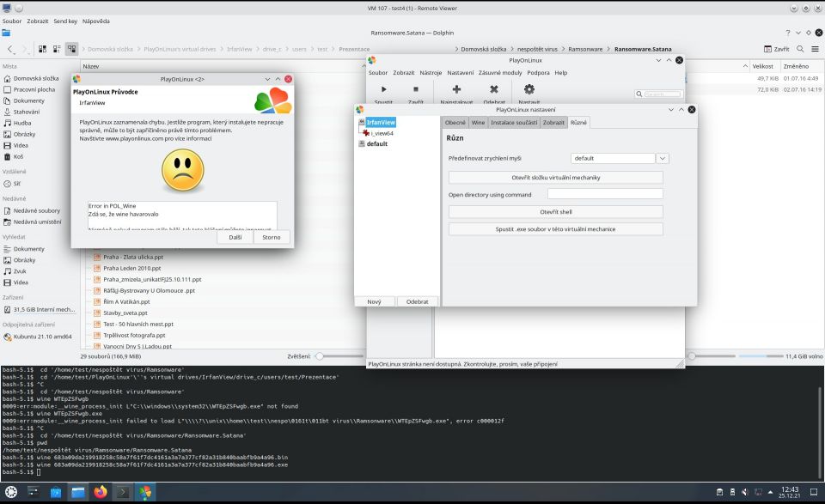The image size is (825, 504).
Task: Open Send key menu in Remote Viewer
Action: coord(65,21)
